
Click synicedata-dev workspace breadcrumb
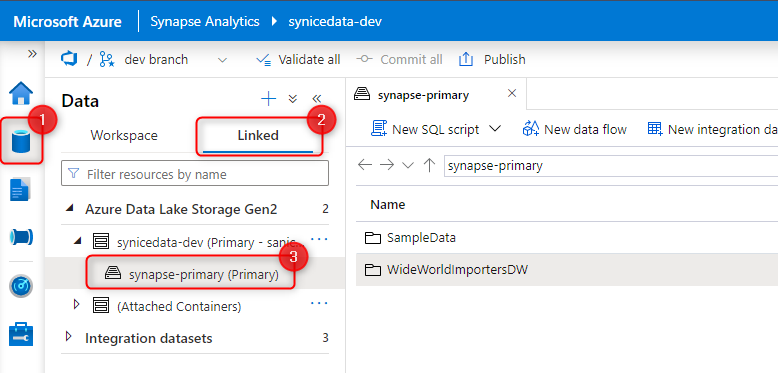click(x=335, y=21)
